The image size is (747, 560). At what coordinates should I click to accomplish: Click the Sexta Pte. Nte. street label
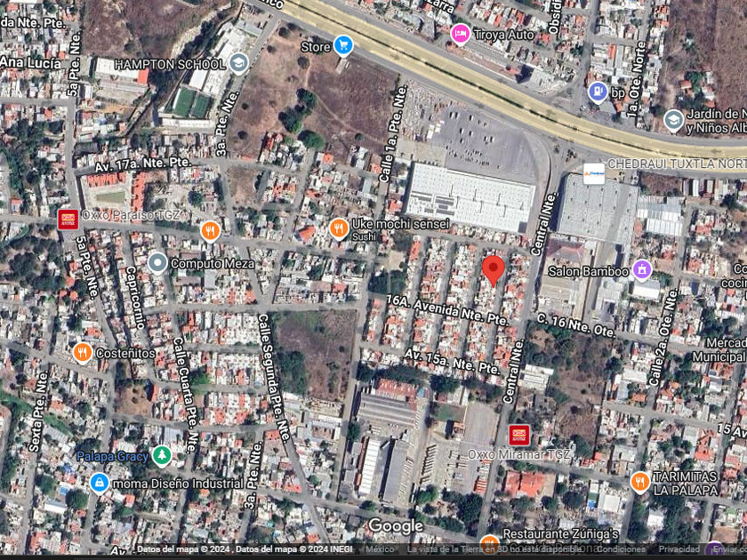coord(38,412)
